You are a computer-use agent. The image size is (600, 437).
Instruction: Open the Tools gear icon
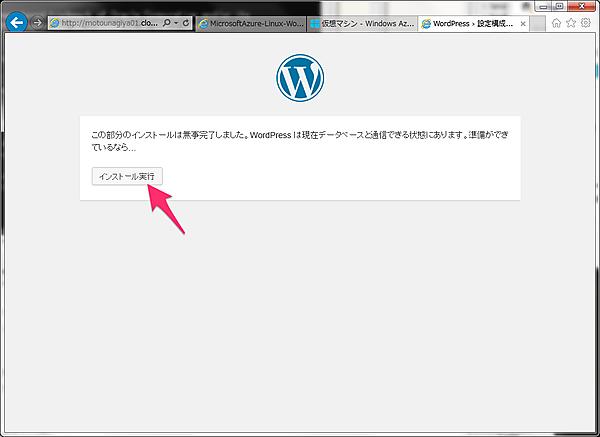coord(585,23)
